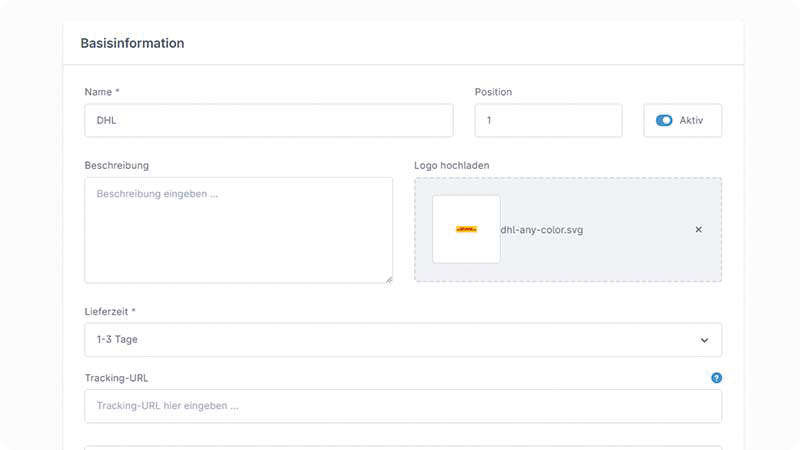800x450 pixels.
Task: Select the dhl-any-color.svg file name
Action: [542, 230]
